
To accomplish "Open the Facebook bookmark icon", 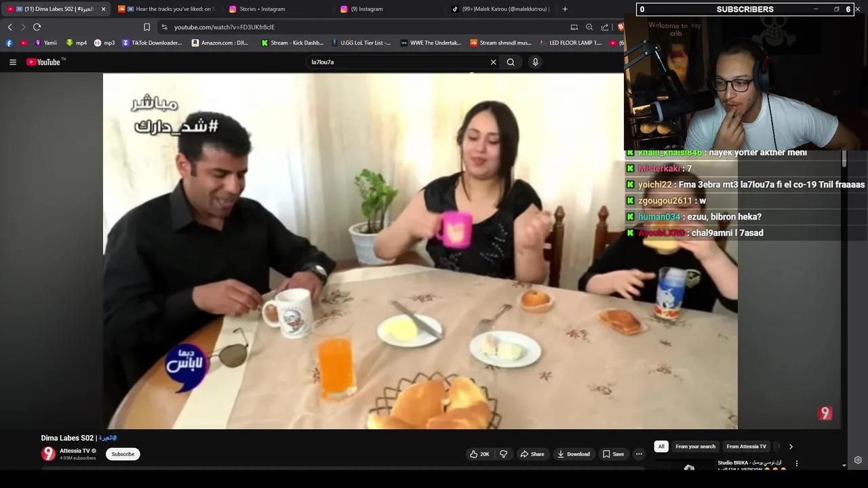I will 9,43.
